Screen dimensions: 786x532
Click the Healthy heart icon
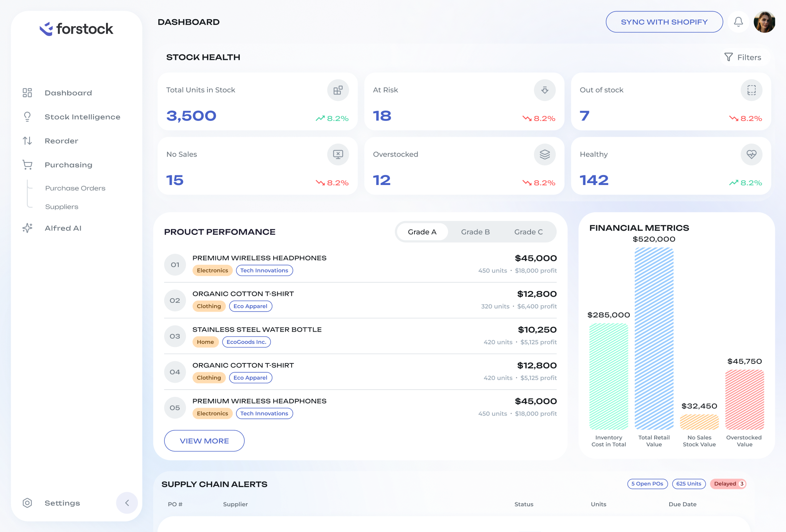(x=751, y=155)
